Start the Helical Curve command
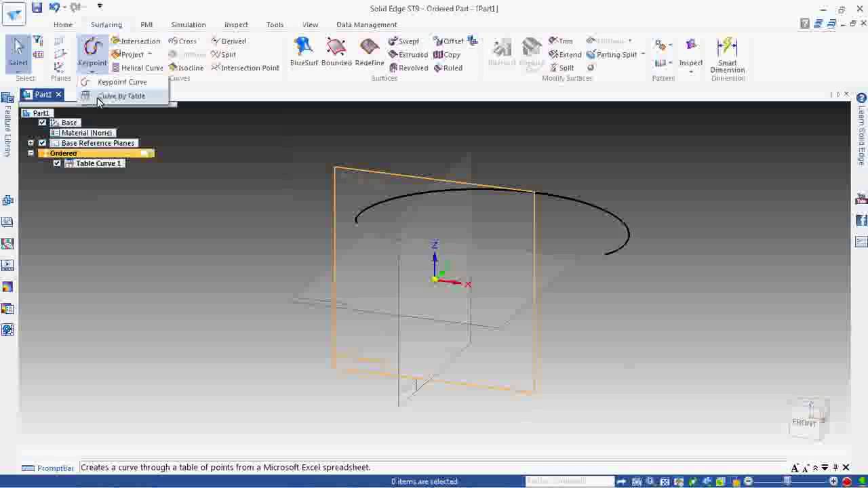868x488 pixels. coord(137,68)
